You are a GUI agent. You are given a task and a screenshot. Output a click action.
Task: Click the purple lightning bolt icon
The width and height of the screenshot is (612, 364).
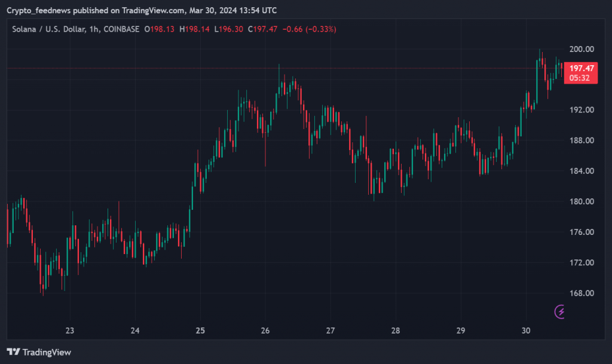(x=561, y=311)
